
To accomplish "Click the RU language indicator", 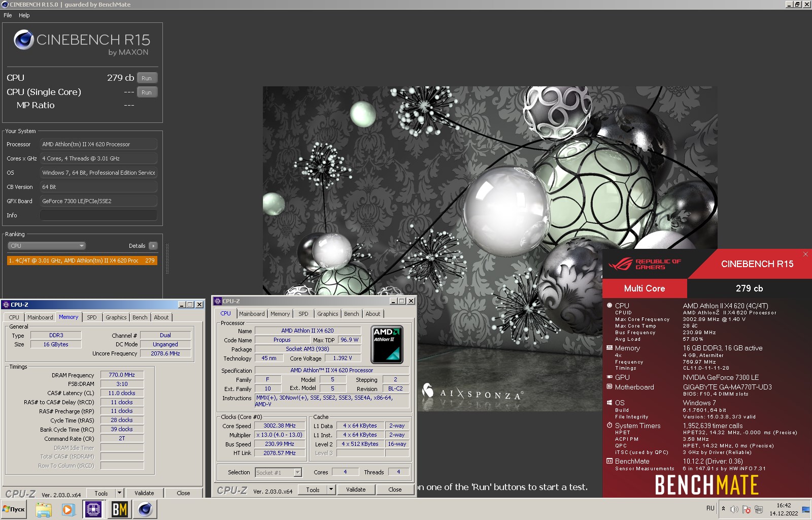I will 710,508.
